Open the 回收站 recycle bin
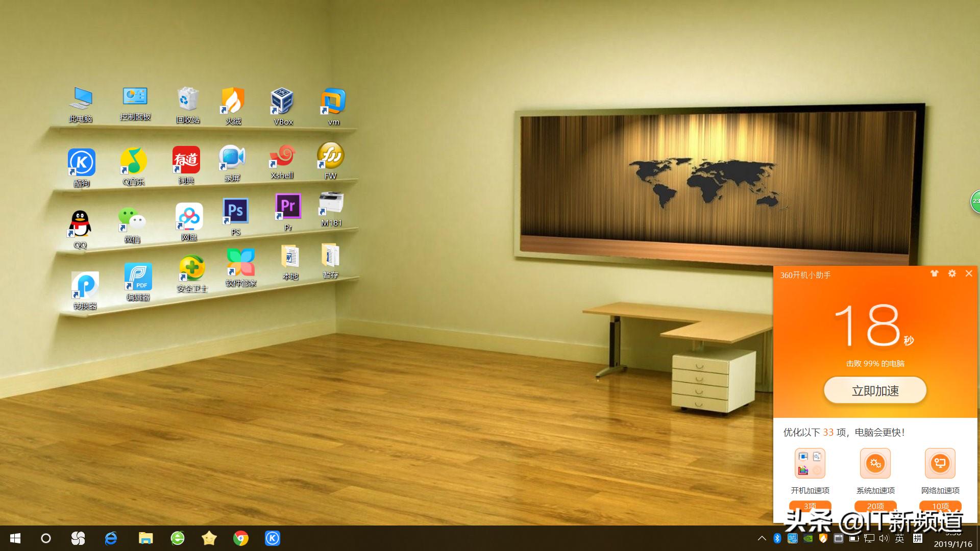This screenshot has height=551, width=980. point(188,100)
